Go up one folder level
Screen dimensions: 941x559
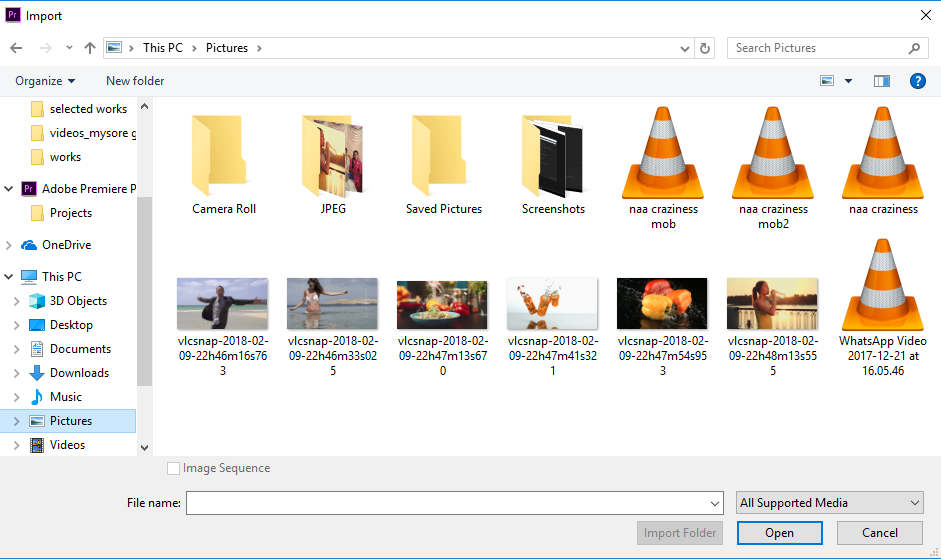[90, 48]
